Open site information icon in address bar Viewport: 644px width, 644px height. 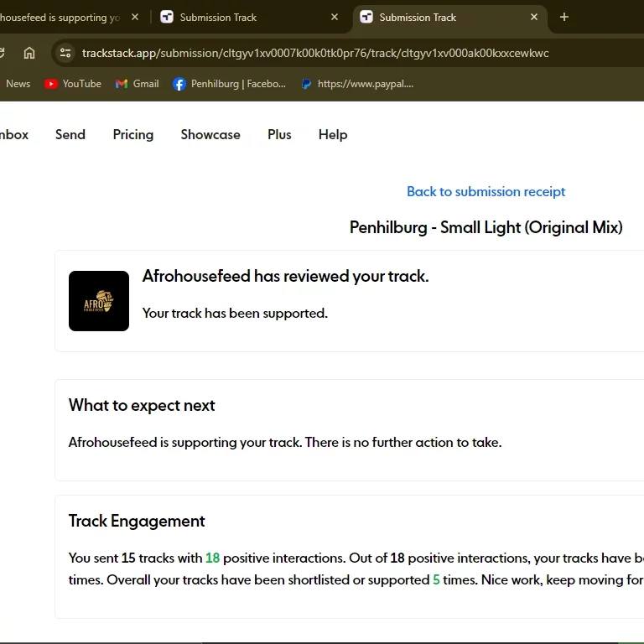point(65,53)
